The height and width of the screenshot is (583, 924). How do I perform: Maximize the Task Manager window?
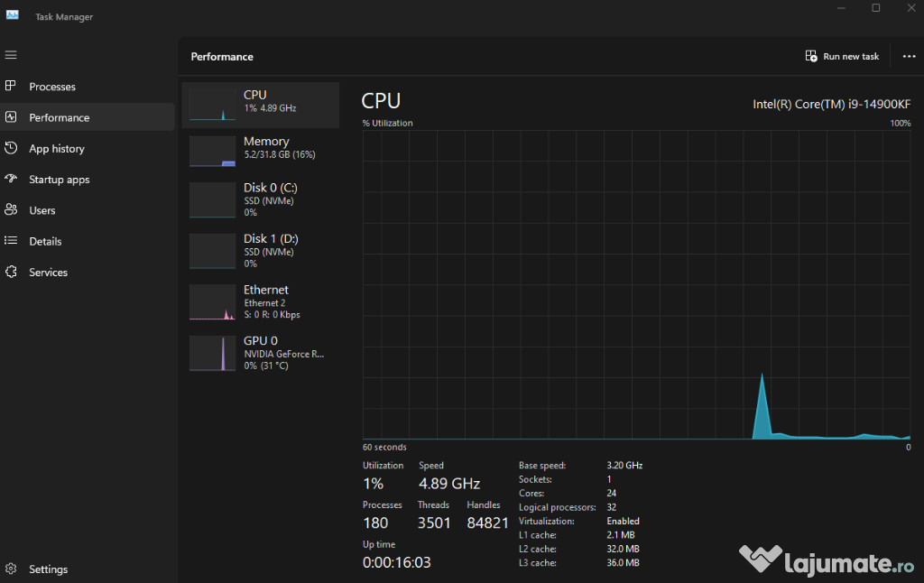(x=875, y=8)
